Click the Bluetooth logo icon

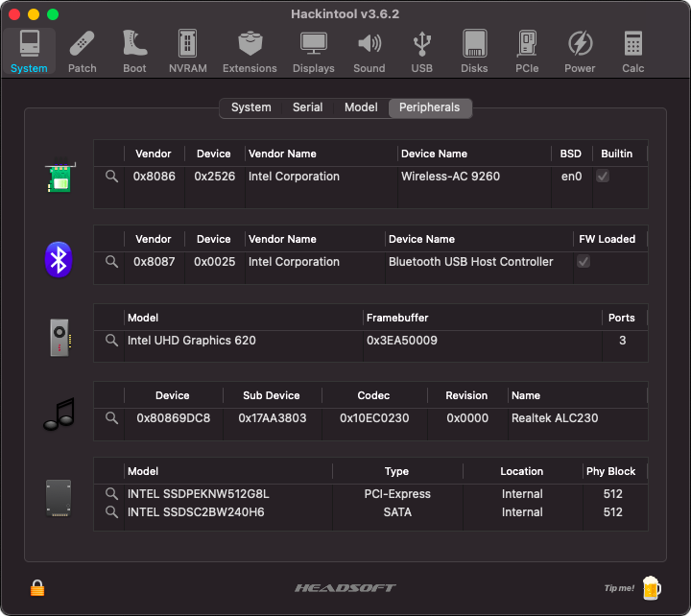[x=59, y=259]
